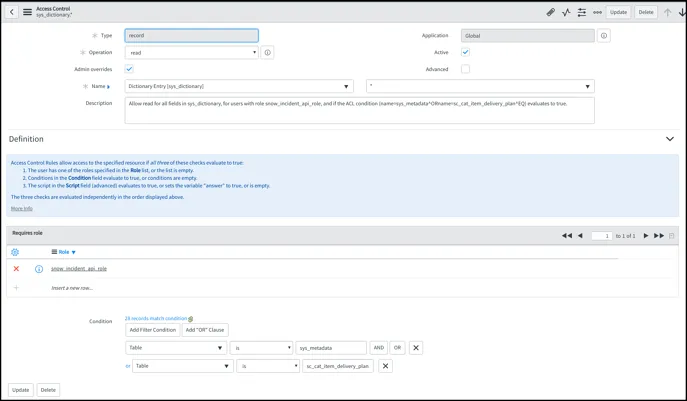Open the second condition operator dropdown

click(x=268, y=366)
